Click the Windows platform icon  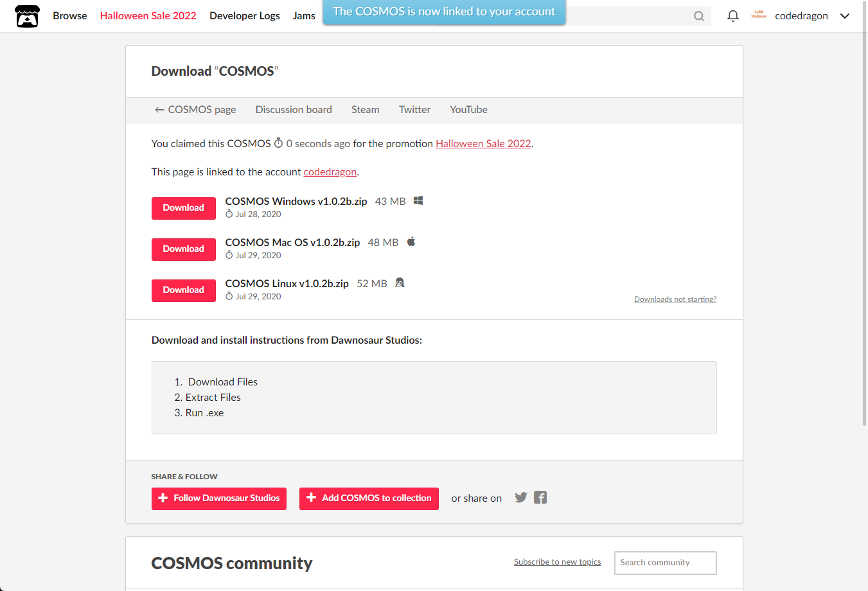(x=418, y=200)
